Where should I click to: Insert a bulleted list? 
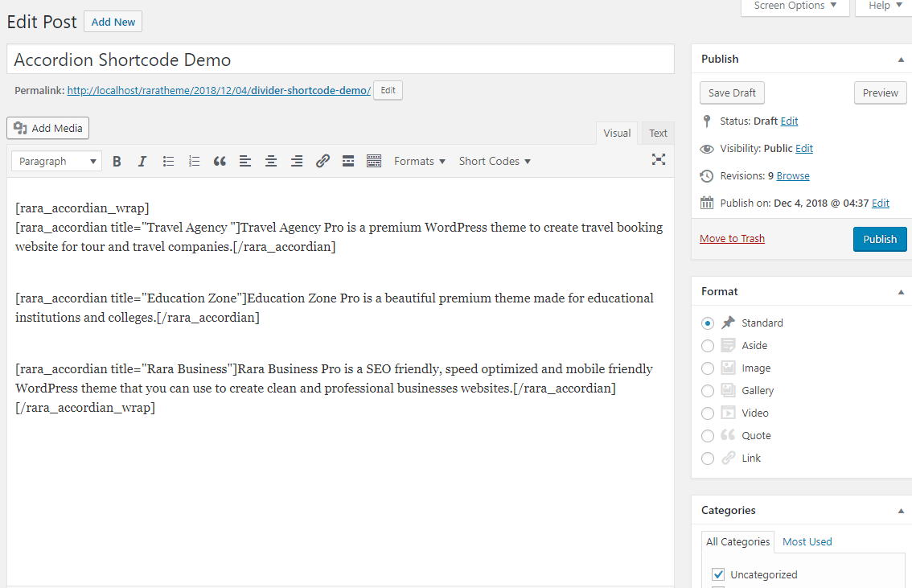168,161
